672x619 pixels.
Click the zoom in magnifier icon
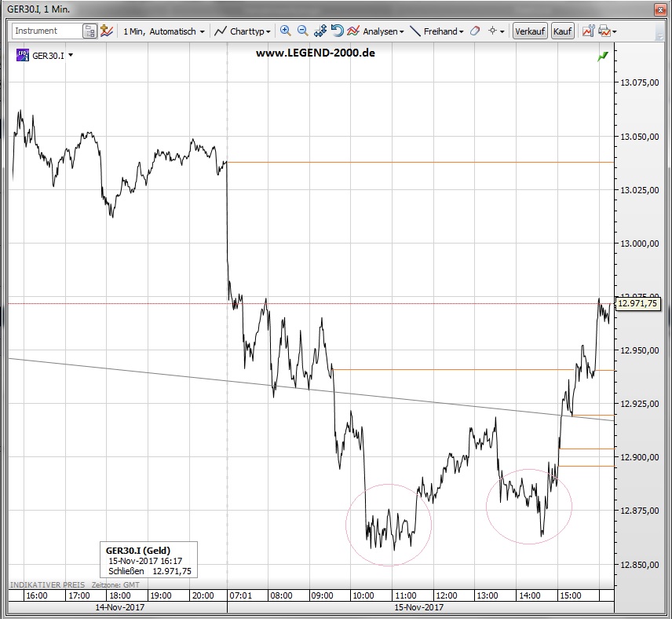tap(285, 31)
